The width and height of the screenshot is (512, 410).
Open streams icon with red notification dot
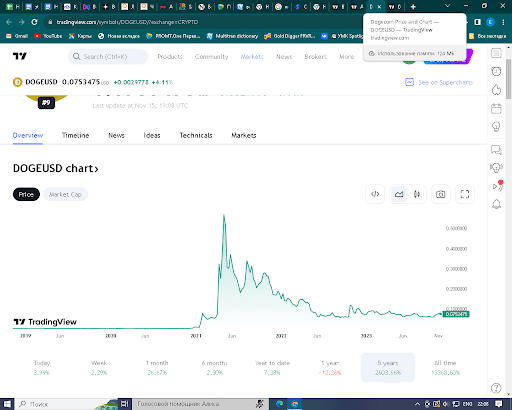[x=497, y=186]
